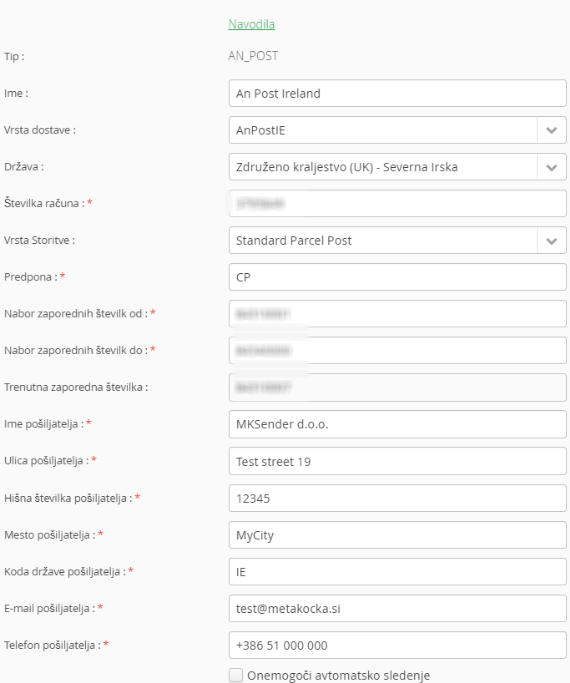570x683 pixels.
Task: Select the Ime pošiljatelja field MKSender d.o.o.
Action: 398,424
